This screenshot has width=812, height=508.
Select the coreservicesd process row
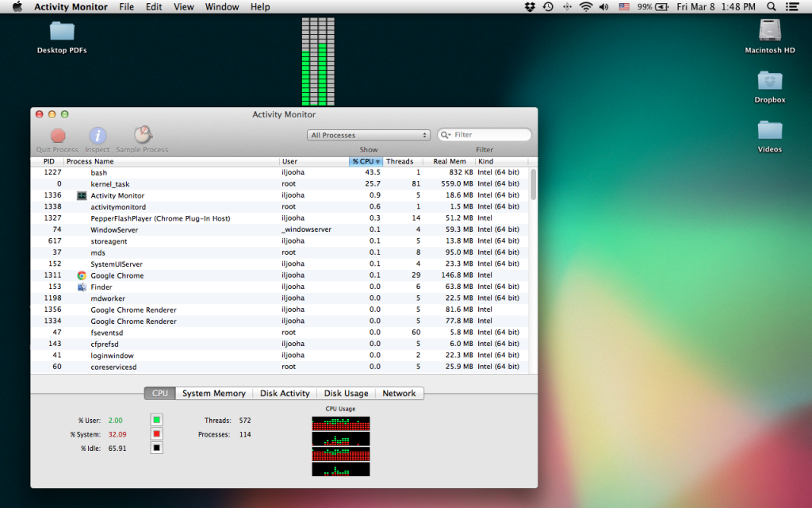pos(280,366)
